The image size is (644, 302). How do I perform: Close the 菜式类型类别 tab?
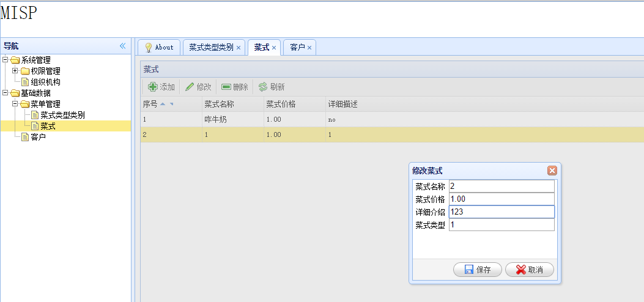click(x=239, y=48)
